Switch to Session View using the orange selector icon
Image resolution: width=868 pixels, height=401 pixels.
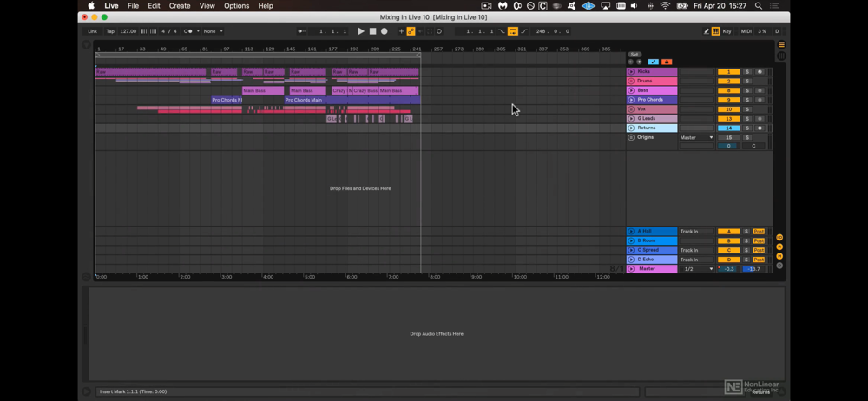pos(782,45)
